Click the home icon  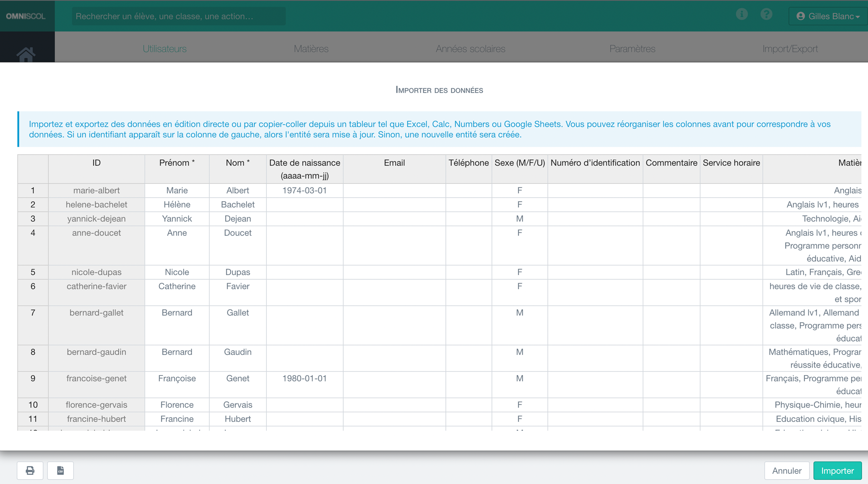coord(26,54)
